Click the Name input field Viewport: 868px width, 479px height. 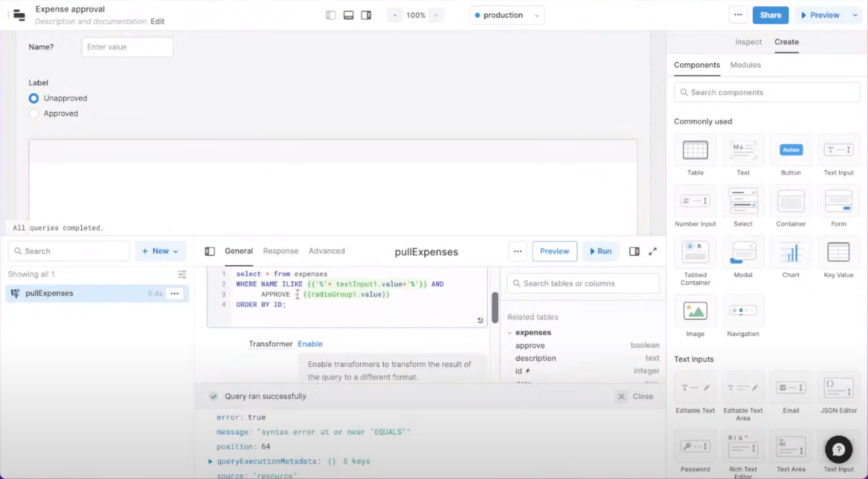tap(127, 47)
